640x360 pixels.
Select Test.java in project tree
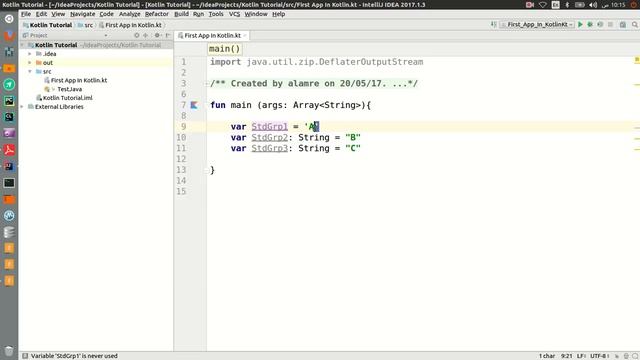pos(69,89)
